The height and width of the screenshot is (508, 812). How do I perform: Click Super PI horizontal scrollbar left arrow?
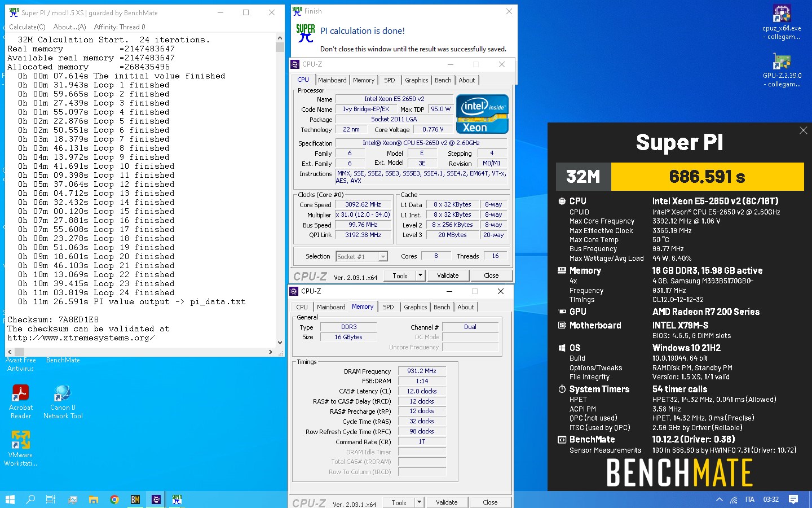click(10, 352)
